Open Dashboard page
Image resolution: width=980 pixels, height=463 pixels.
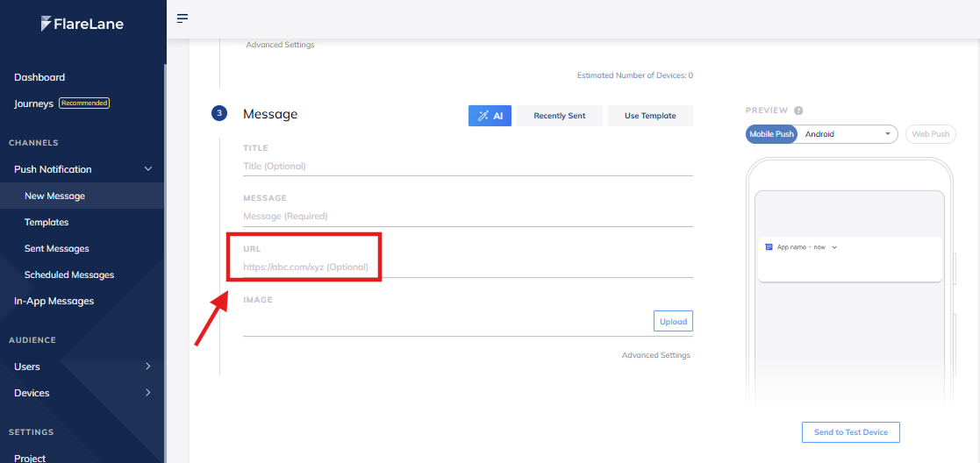[39, 77]
